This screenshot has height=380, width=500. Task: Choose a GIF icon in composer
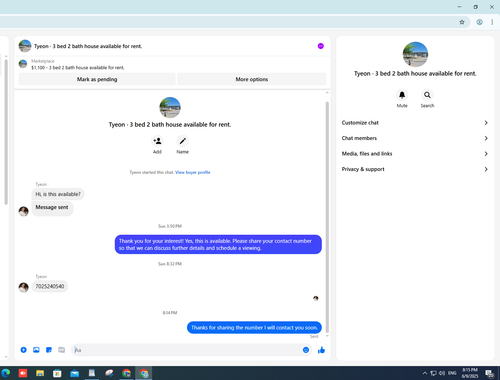62,350
